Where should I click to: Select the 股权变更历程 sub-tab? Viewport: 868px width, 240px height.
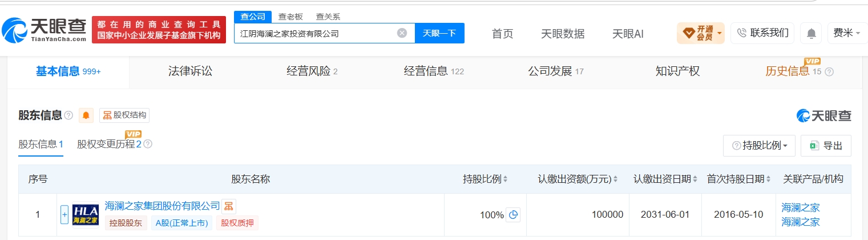tap(109, 145)
